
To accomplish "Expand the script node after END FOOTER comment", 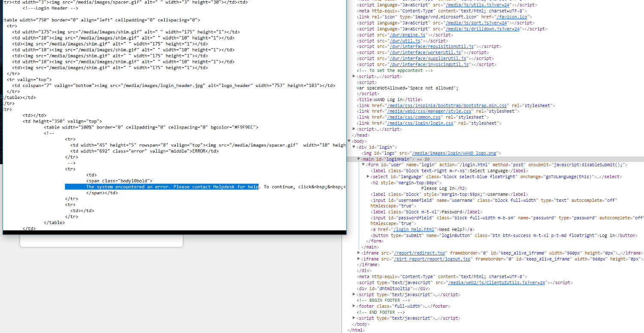I will [x=354, y=318].
